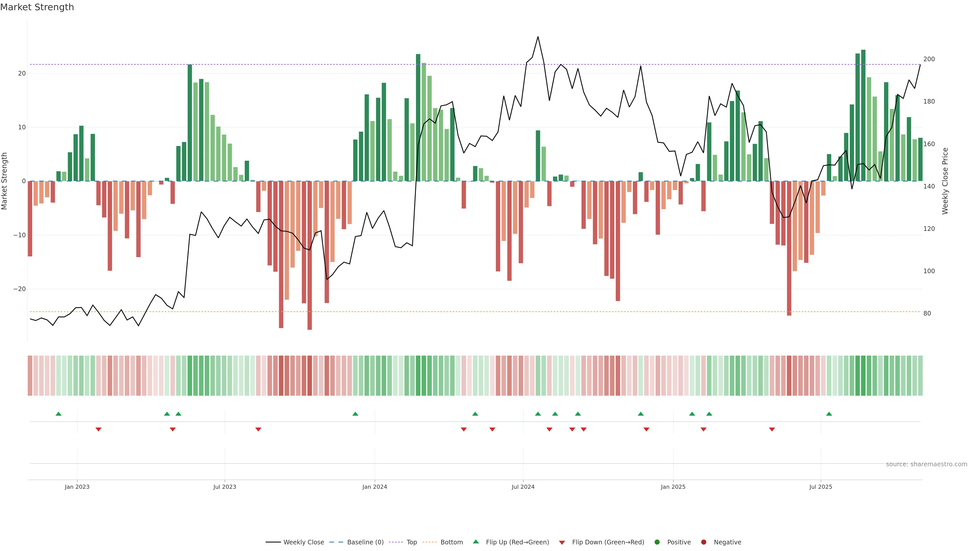Image resolution: width=980 pixels, height=551 pixels.
Task: Click the Flip Up green triangle legend icon
Action: pyautogui.click(x=475, y=542)
